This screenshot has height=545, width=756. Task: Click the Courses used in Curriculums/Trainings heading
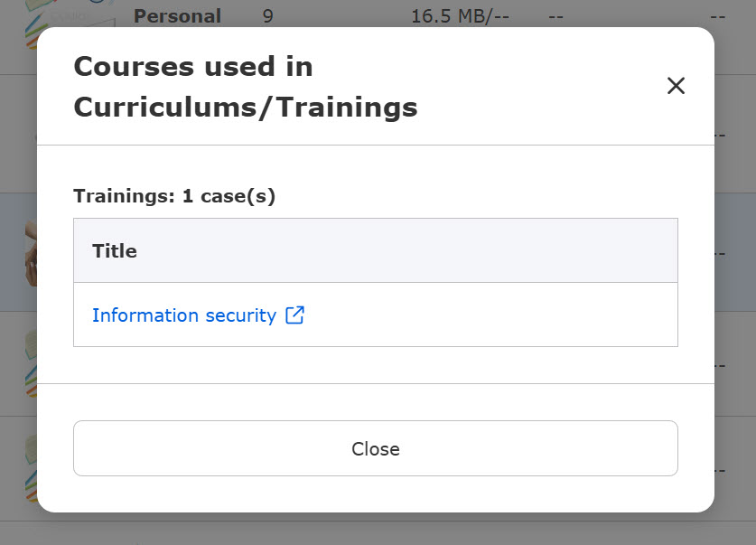pos(246,87)
